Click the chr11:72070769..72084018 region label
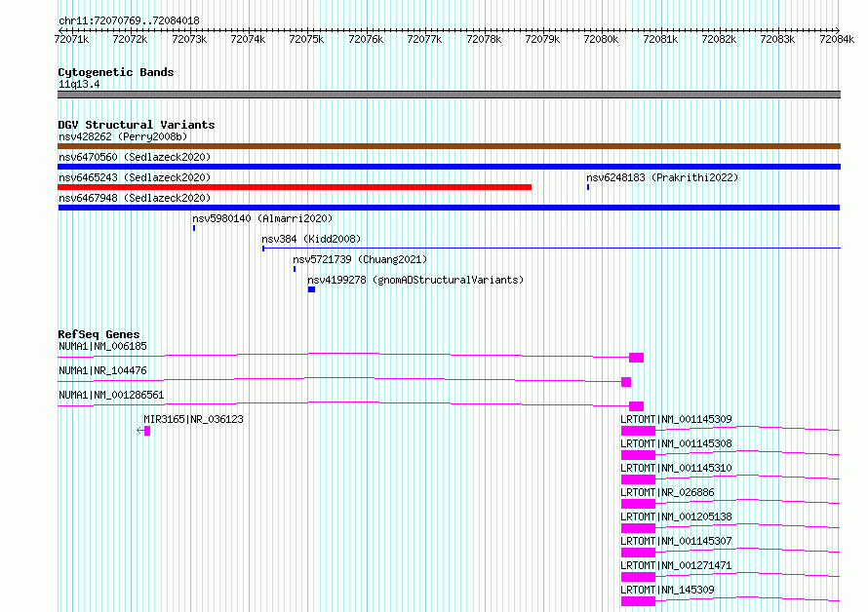 (x=129, y=20)
